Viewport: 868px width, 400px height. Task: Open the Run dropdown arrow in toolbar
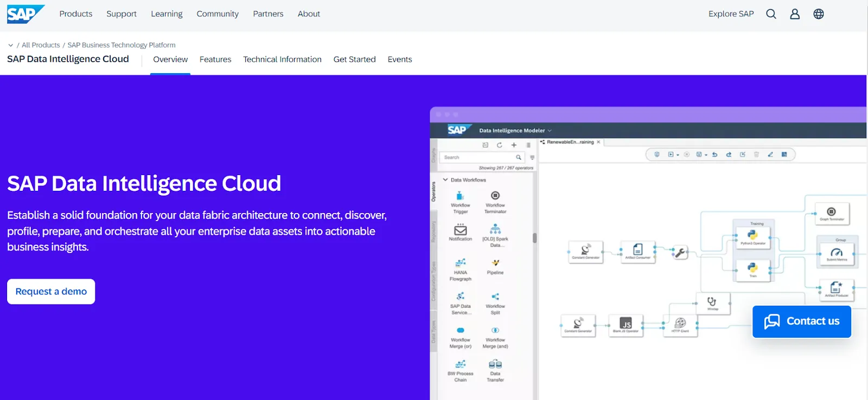(678, 155)
